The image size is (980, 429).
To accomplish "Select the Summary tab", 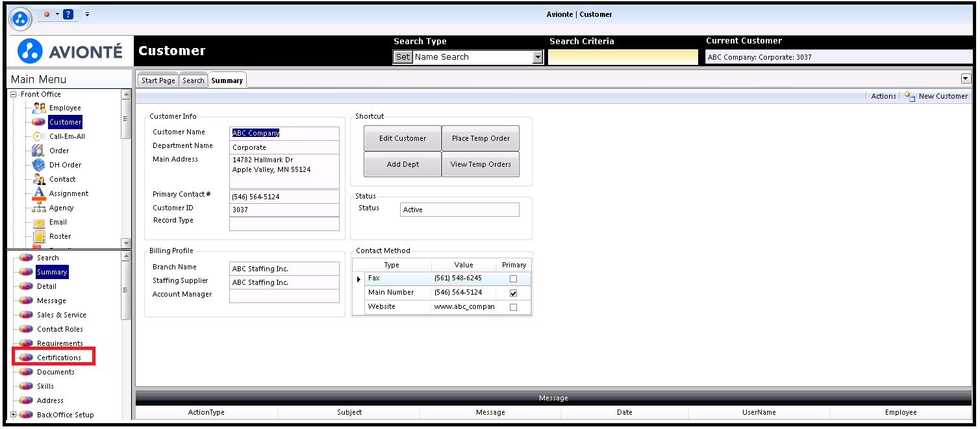I will point(227,80).
